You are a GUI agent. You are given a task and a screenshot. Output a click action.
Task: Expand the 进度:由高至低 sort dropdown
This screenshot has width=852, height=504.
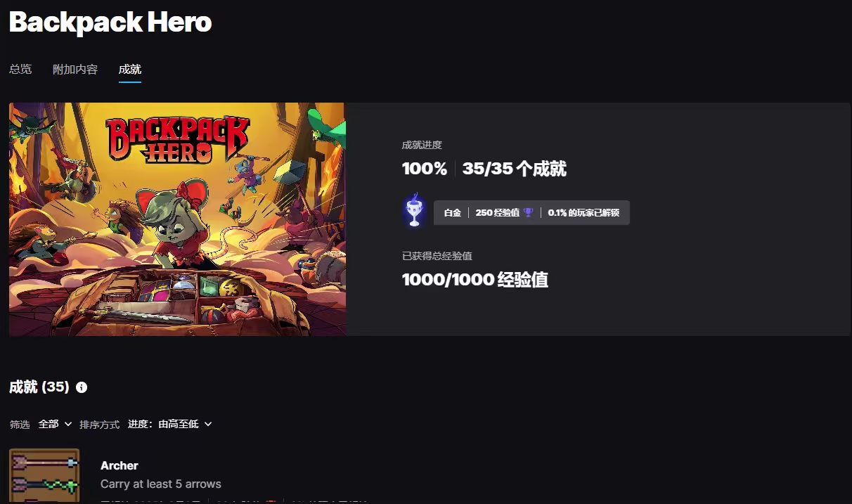(170, 424)
